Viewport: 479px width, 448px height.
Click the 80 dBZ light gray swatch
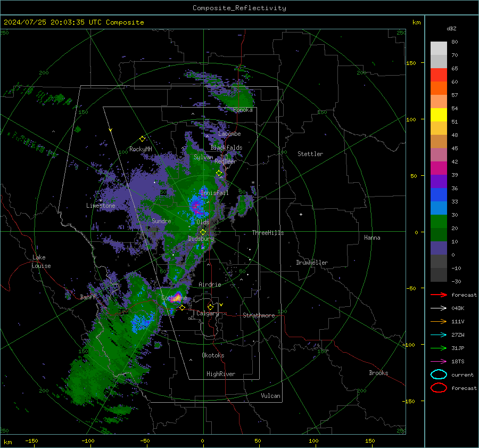tap(439, 48)
